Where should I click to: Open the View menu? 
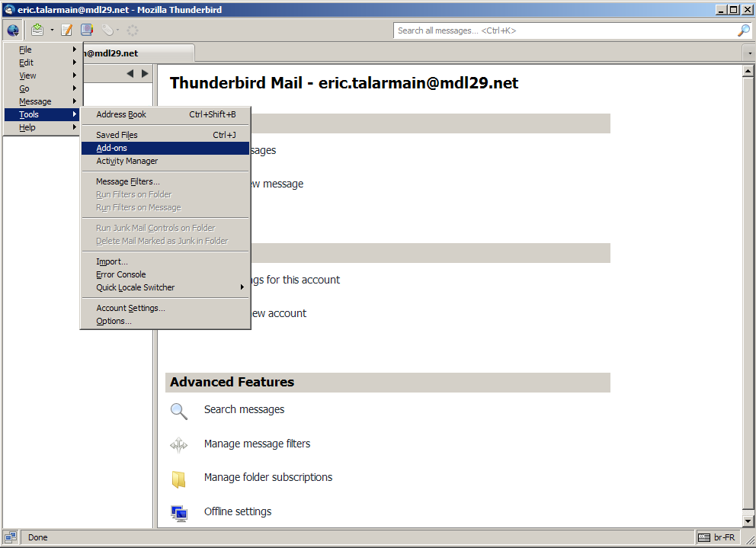click(43, 75)
